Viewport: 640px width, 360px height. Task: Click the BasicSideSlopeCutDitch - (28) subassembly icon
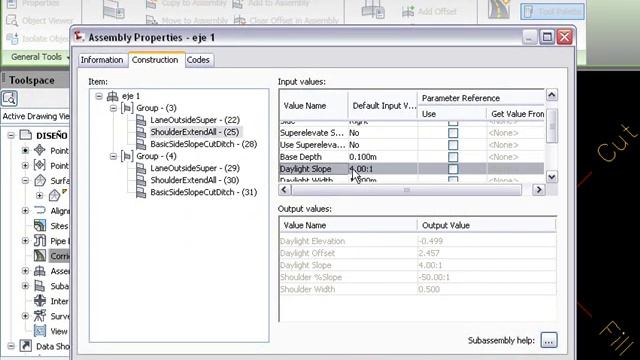coord(141,144)
